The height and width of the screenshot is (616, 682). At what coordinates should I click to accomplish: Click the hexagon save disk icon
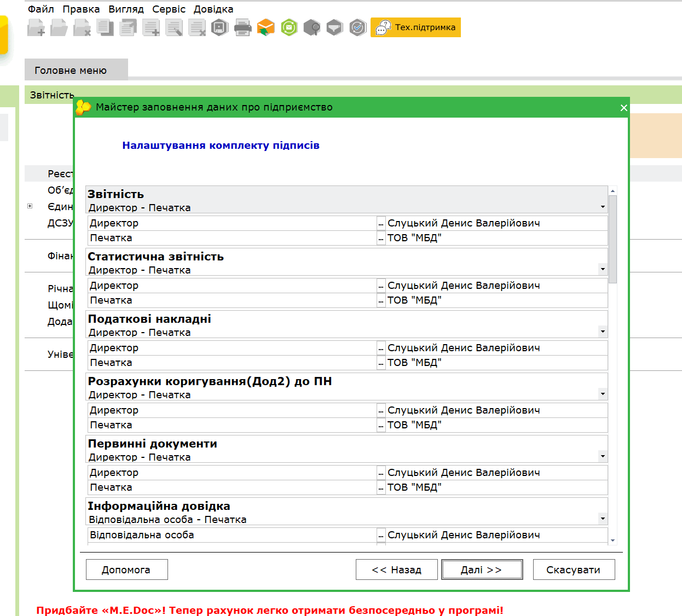pos(219,27)
